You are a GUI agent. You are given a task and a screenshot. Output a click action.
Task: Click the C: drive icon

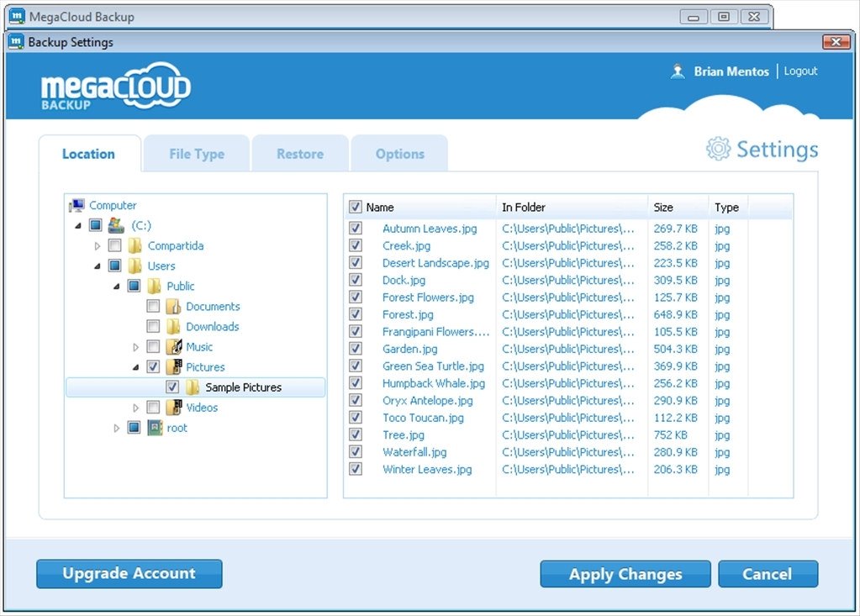[x=116, y=225]
